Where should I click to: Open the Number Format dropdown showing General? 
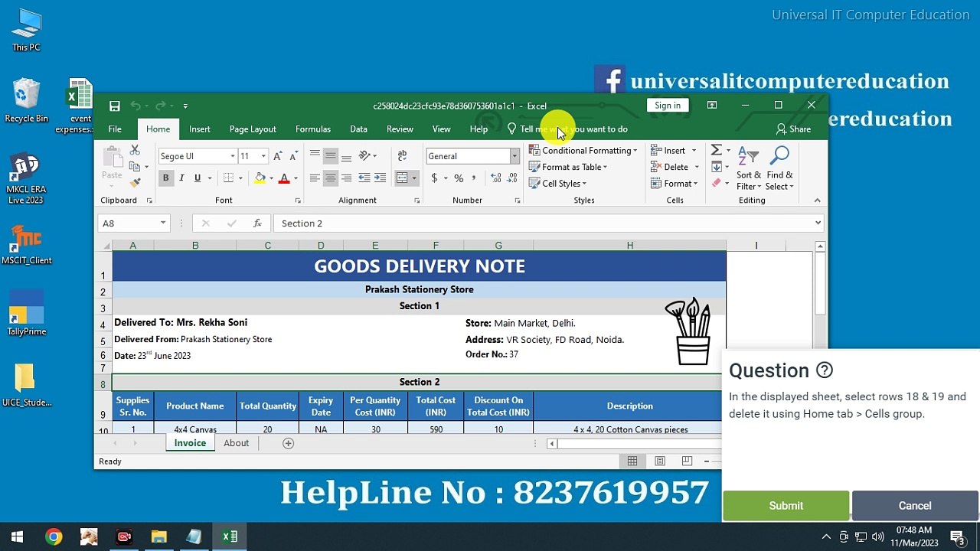pyautogui.click(x=514, y=156)
